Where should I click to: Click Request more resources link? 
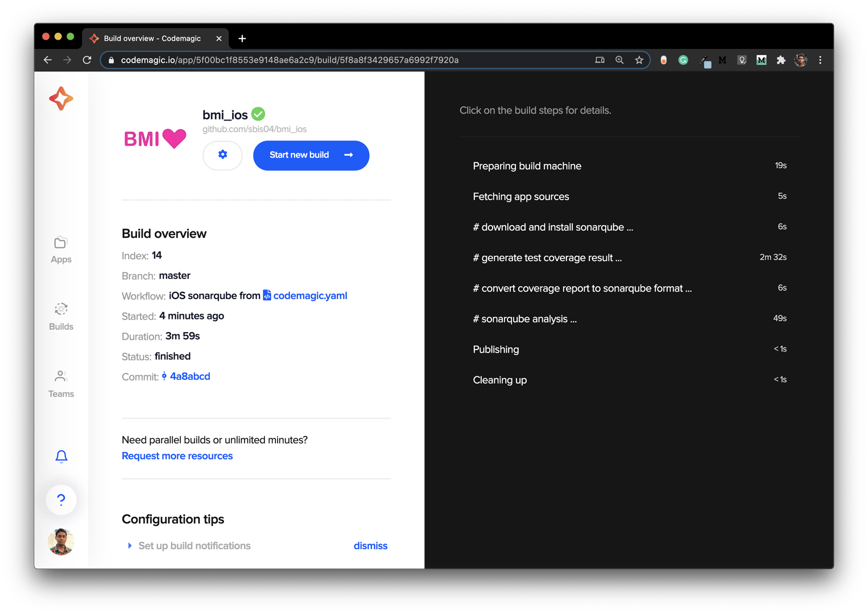pyautogui.click(x=177, y=456)
